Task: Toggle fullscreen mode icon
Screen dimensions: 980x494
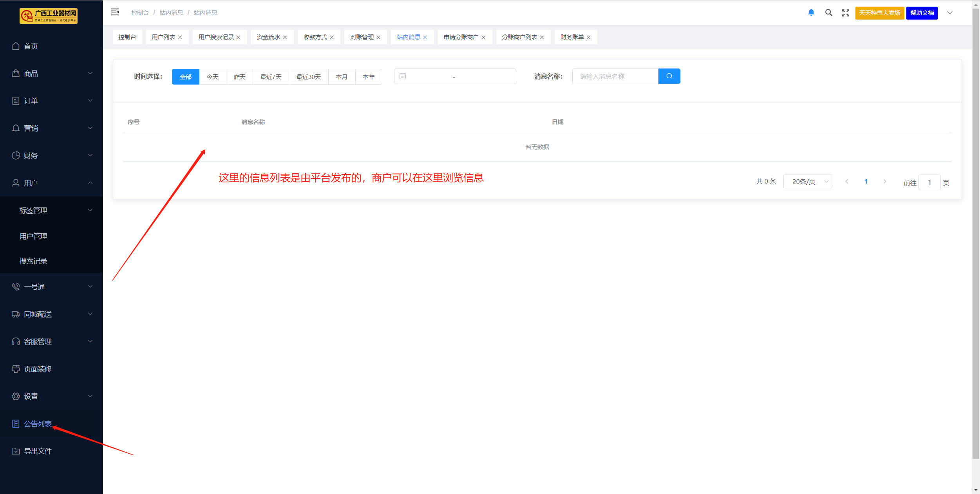Action: [x=845, y=13]
